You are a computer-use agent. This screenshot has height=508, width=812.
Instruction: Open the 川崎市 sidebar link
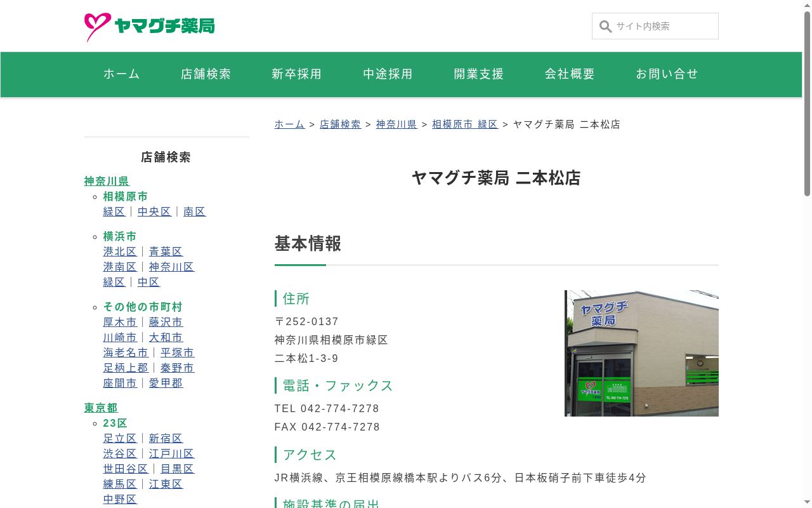coord(120,338)
